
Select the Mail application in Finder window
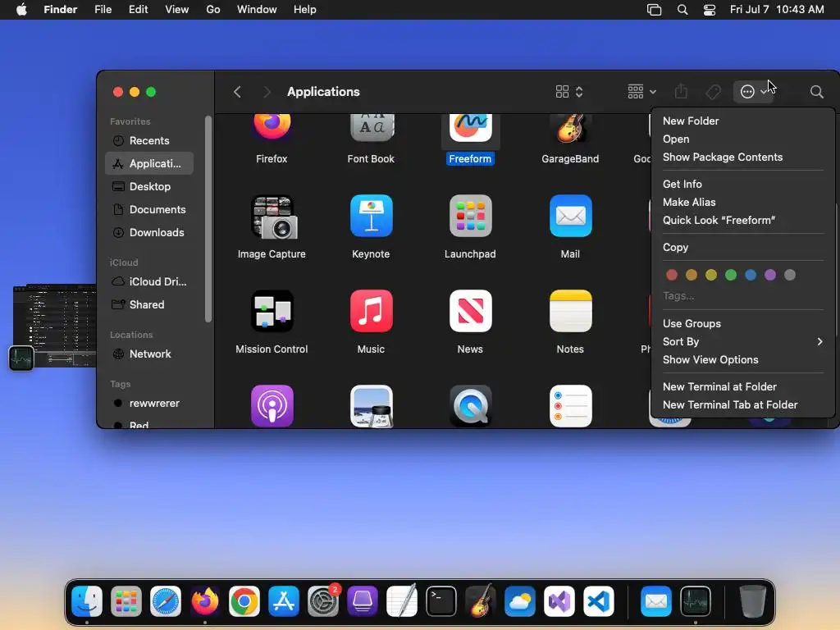(x=571, y=216)
